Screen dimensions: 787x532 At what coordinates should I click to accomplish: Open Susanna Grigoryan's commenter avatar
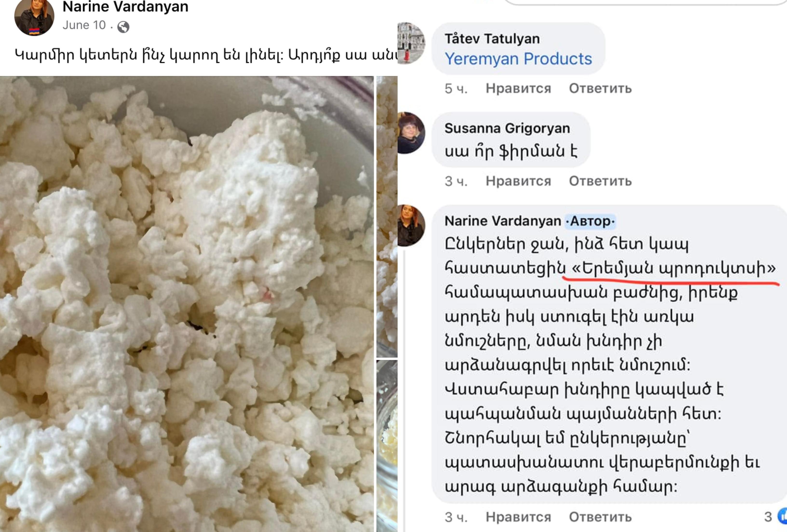coord(411,133)
